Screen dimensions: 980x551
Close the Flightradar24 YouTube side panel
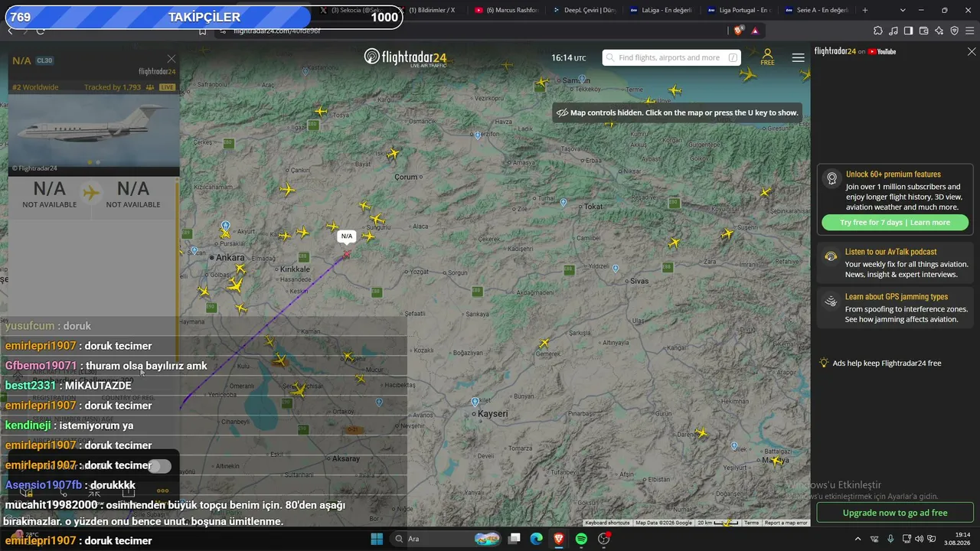[x=972, y=51]
